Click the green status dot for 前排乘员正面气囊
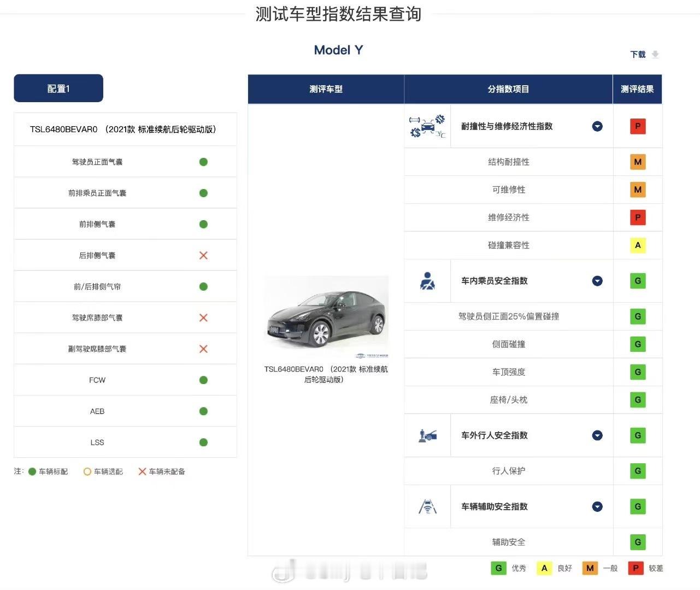This screenshot has width=700, height=590. pos(203,193)
